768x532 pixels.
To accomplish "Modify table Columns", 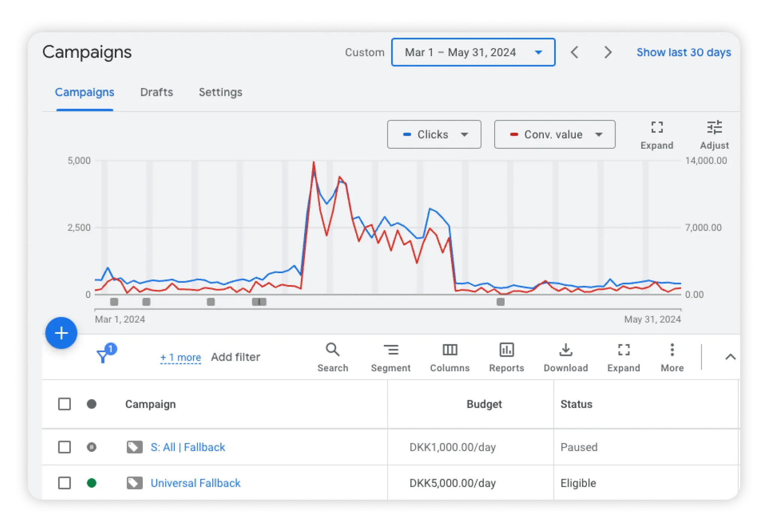I will (x=450, y=358).
